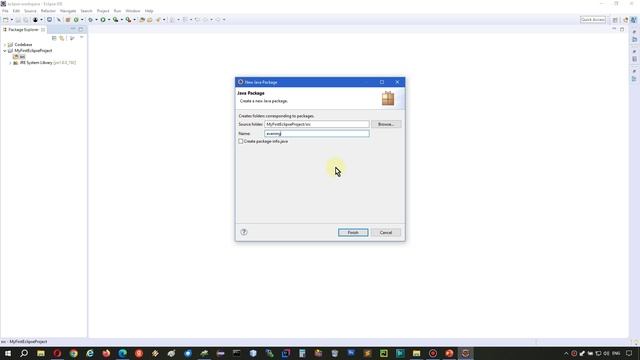Image resolution: width=640 pixels, height=360 pixels.
Task: Maximize the editor area
Action: [622, 29]
